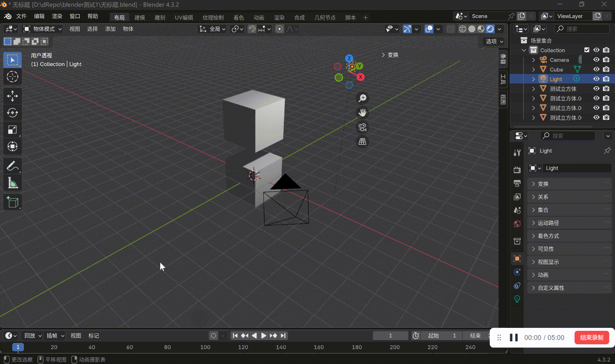Open the Output properties tab
Image resolution: width=615 pixels, height=364 pixels.
coord(517,183)
